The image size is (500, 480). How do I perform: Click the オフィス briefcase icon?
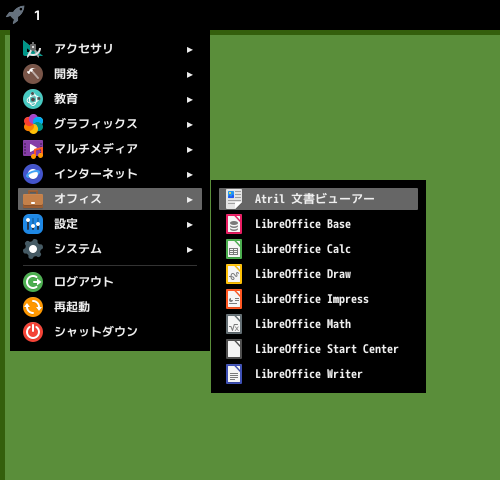point(33,199)
